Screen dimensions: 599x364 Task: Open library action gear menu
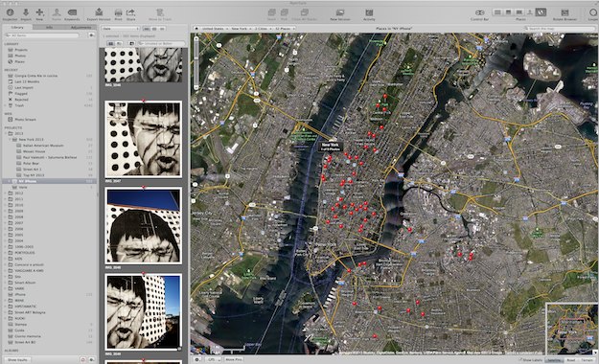click(x=91, y=35)
